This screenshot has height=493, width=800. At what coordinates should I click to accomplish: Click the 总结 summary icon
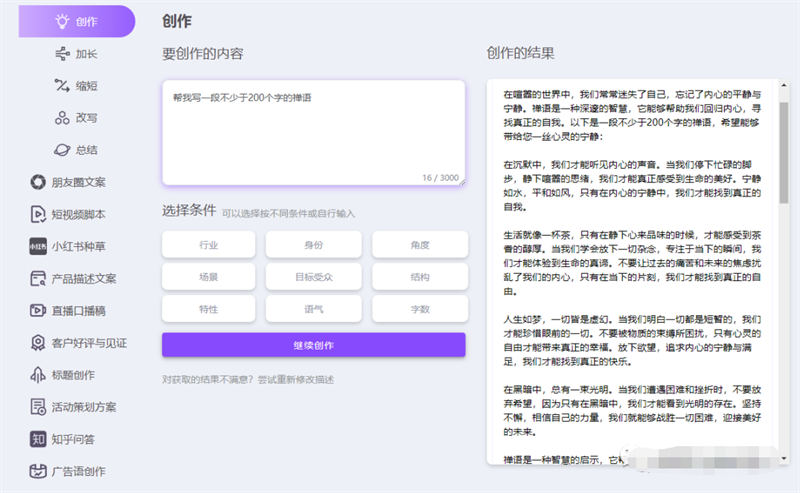(62, 150)
